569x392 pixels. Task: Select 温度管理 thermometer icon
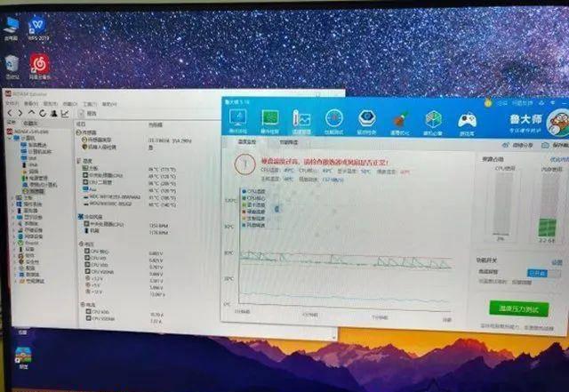(x=301, y=123)
